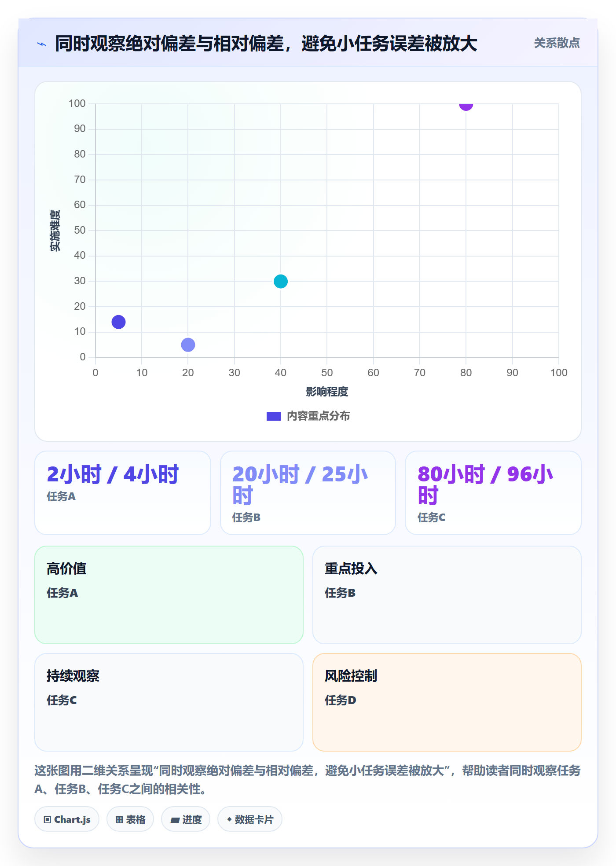Viewport: 616px width, 866px height.
Task: Click the diamond icon in 数据卡片 chip
Action: (229, 819)
